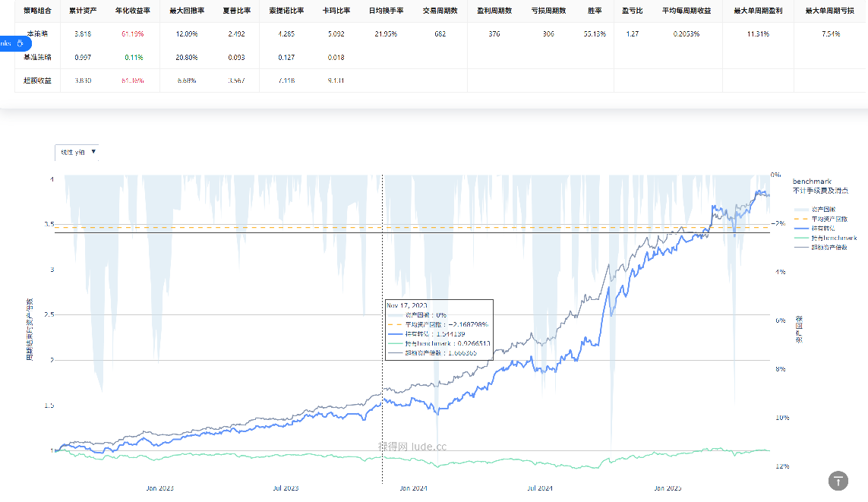This screenshot has height=502, width=868.
Task: Click the Jul 2023 x-axis tick label
Action: coord(286,488)
